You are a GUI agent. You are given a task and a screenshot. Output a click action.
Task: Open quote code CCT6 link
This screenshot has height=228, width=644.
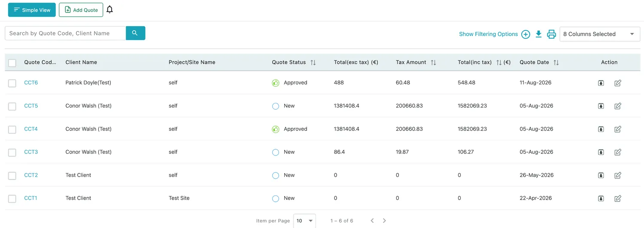[31, 83]
